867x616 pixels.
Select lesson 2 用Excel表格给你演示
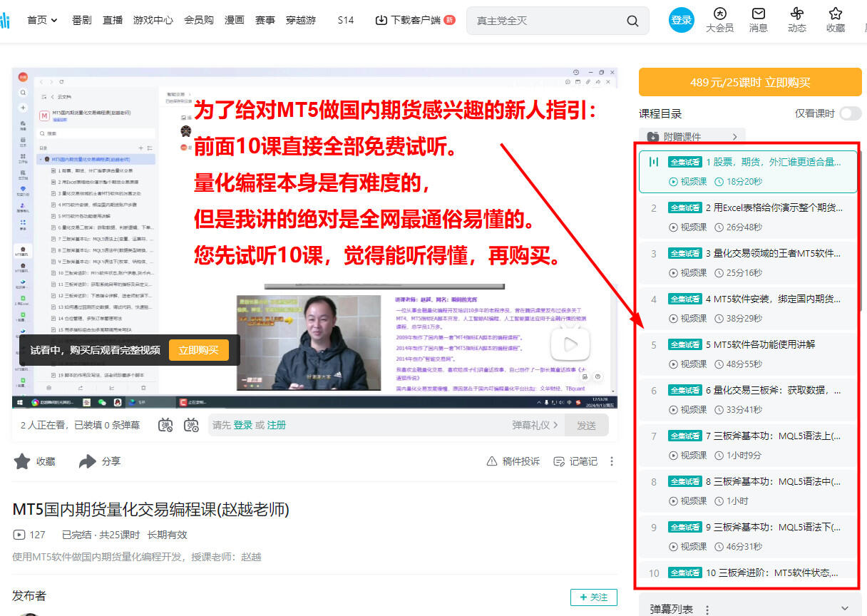(x=748, y=217)
